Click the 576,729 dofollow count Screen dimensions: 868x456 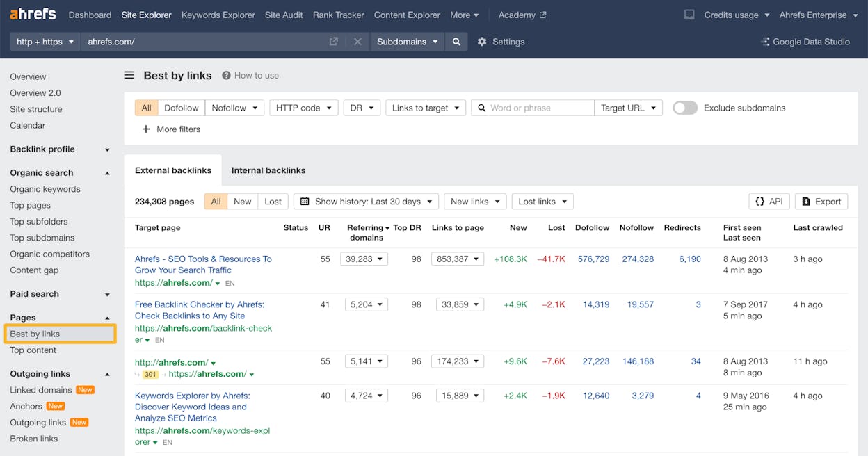point(593,259)
